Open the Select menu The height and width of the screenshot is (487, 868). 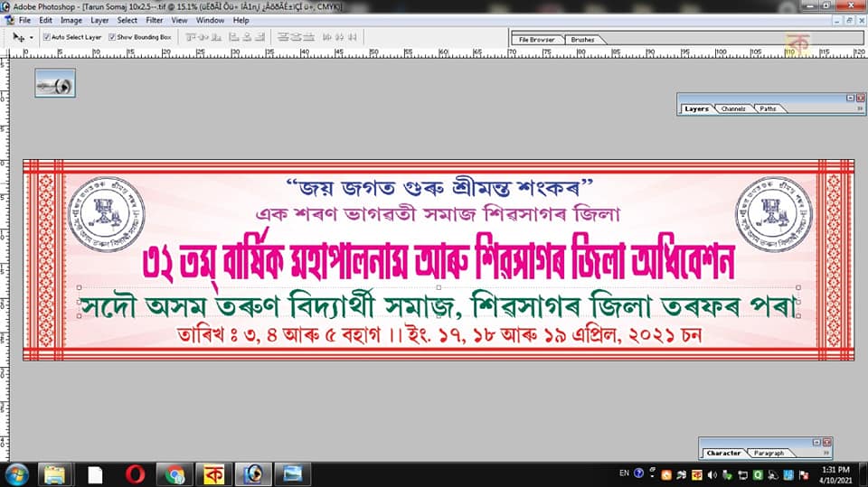coord(127,21)
